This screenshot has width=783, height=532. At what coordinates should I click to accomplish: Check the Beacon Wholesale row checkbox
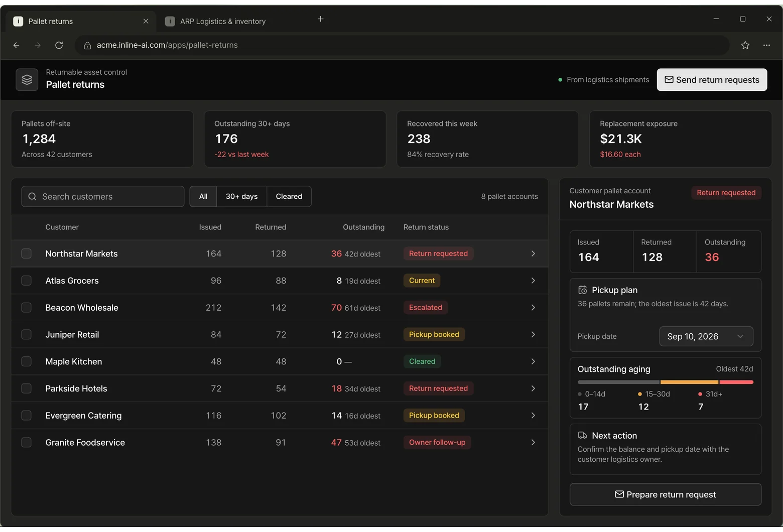pyautogui.click(x=27, y=308)
